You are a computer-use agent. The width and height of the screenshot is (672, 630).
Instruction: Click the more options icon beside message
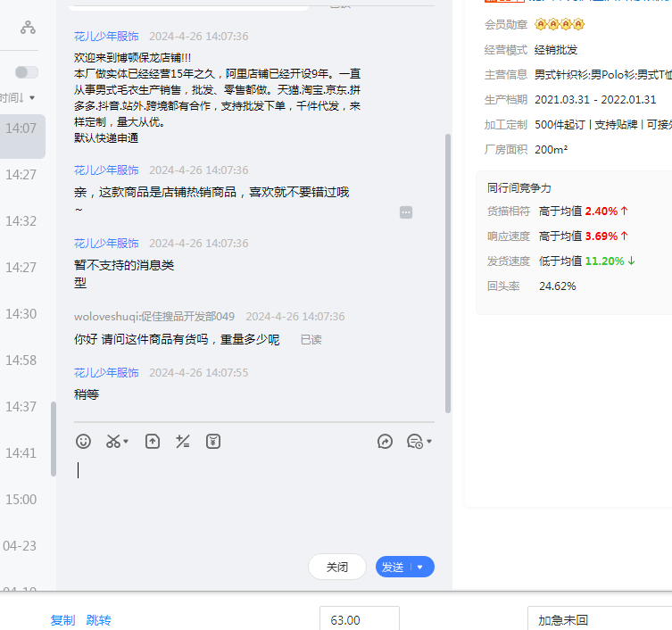point(406,211)
